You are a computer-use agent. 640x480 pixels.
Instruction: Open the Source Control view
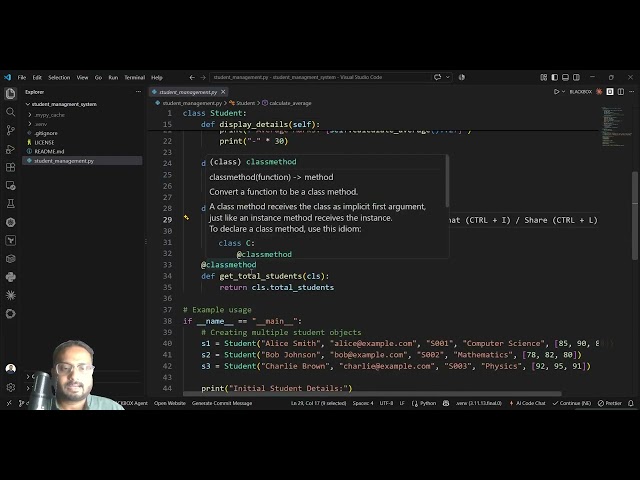click(x=11, y=130)
